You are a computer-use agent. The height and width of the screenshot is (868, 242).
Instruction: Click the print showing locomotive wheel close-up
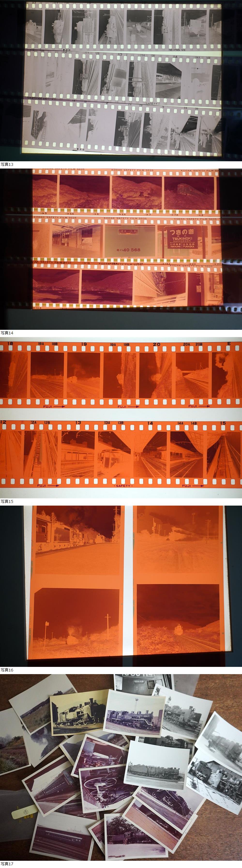click(104, 788)
